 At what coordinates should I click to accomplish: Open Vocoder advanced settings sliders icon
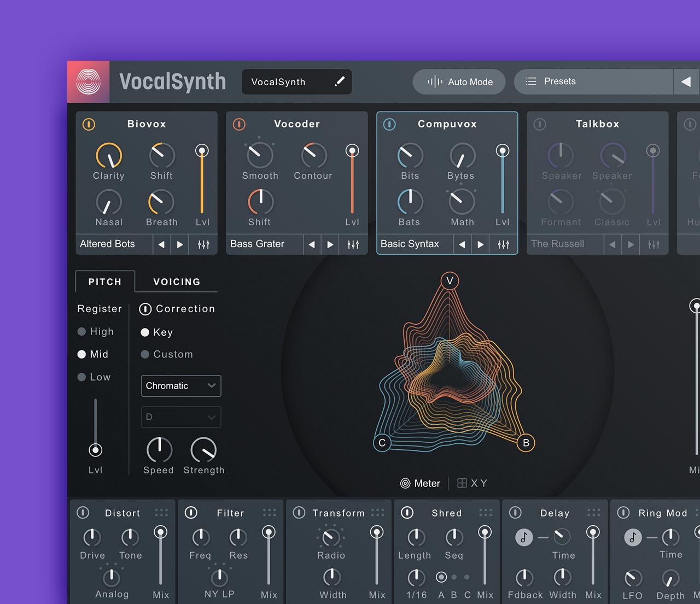(x=353, y=244)
